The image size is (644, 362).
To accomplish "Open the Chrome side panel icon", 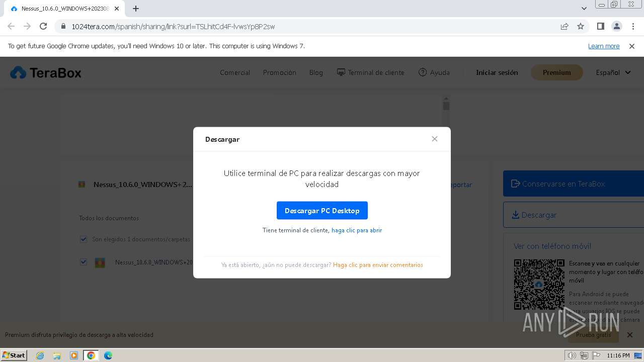I will pos(601,26).
